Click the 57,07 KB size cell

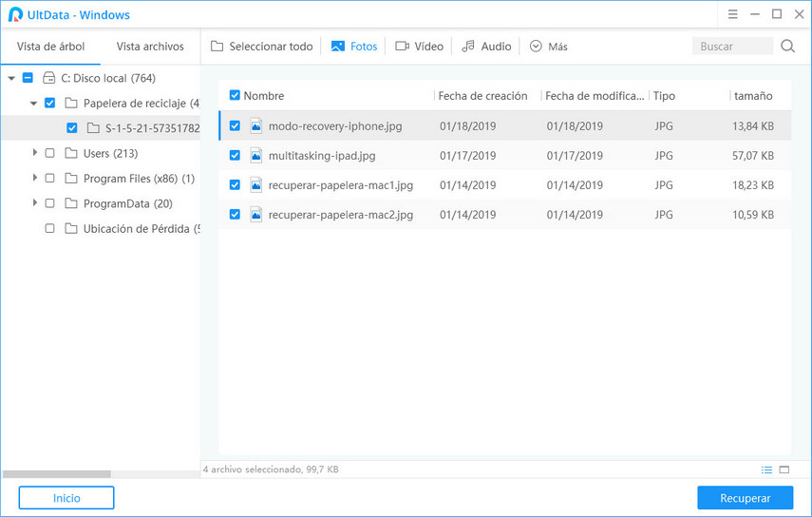[x=753, y=156]
